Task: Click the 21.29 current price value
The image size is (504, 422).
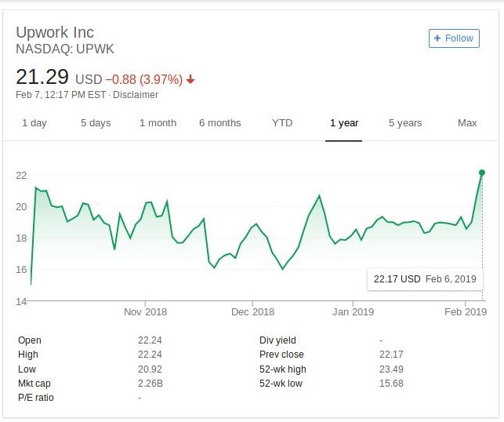Action: (x=42, y=77)
